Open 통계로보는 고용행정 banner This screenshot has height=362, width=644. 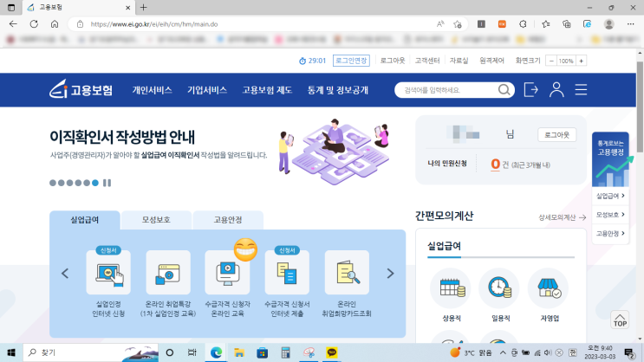coord(610,159)
